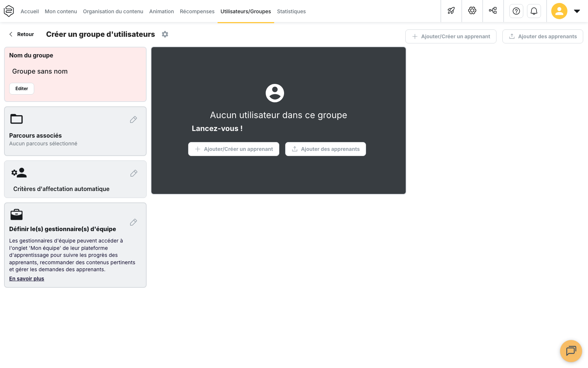Image resolution: width=588 pixels, height=368 pixels.
Task: Click Ajouter/Créer un apprenant in the dark panel
Action: 234,149
